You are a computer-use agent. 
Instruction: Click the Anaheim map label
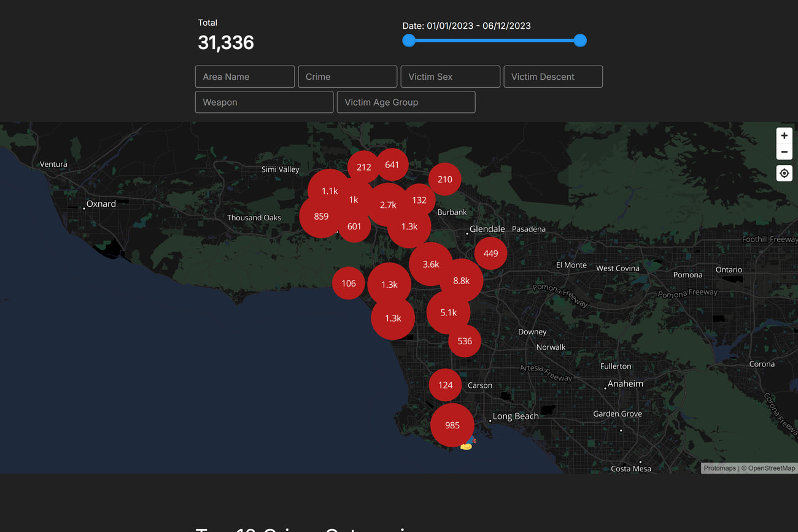[626, 384]
